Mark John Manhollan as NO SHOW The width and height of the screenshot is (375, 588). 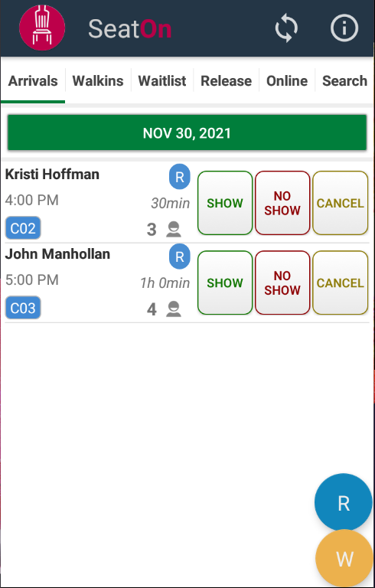[x=282, y=283]
